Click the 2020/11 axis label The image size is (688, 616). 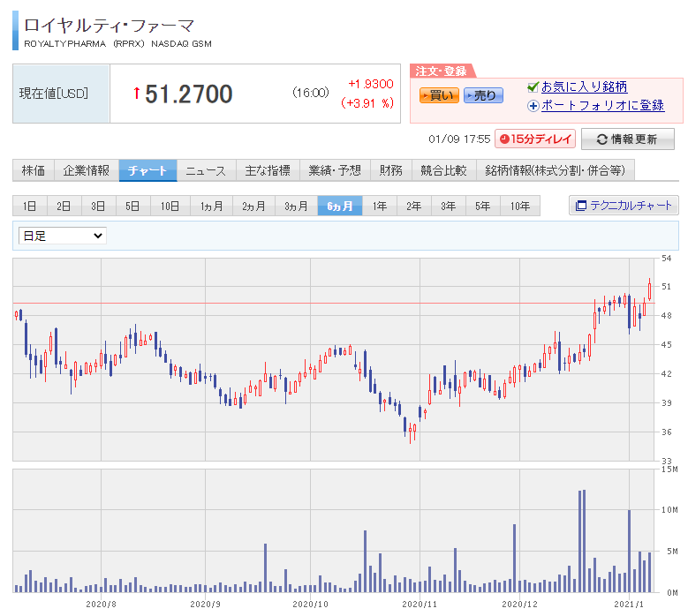(420, 605)
